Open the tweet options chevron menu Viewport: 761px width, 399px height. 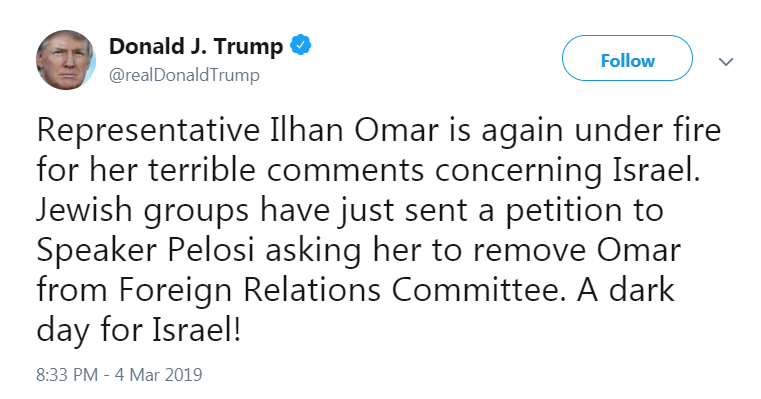726,62
